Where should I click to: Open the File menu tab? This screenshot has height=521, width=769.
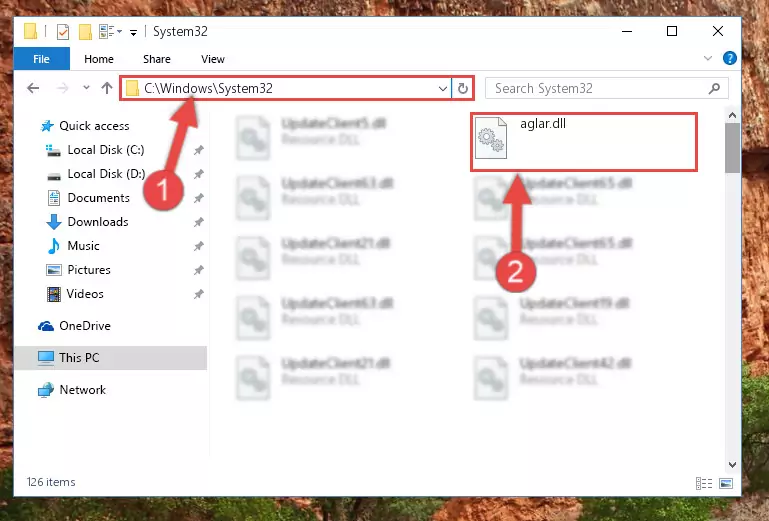(42, 59)
